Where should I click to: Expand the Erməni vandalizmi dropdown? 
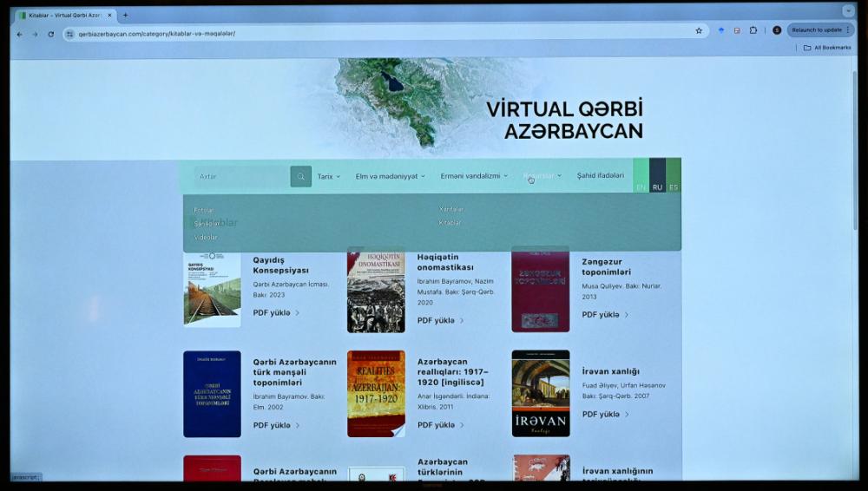point(474,176)
